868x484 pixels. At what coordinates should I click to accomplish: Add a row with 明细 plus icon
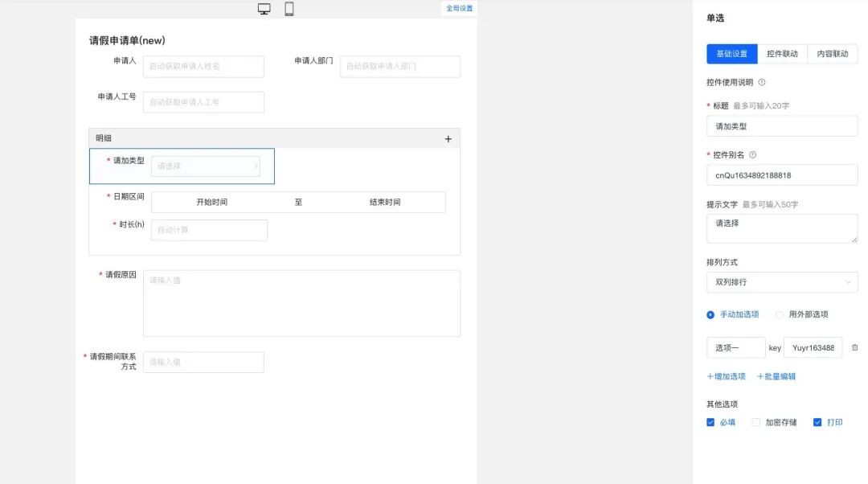[x=448, y=139]
